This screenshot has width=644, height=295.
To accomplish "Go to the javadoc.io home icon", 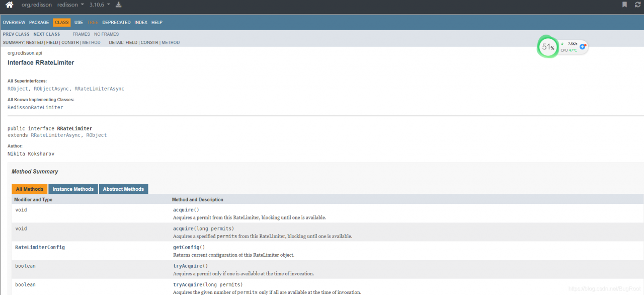I will (x=9, y=5).
